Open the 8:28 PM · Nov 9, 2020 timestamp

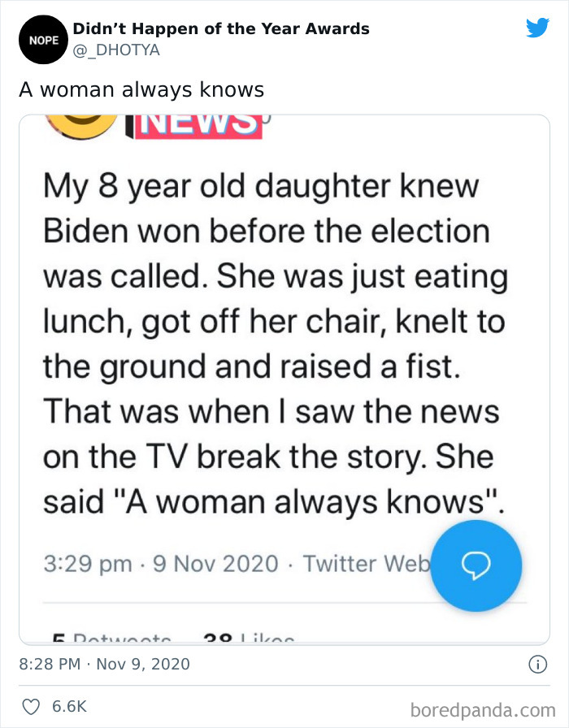point(104,664)
